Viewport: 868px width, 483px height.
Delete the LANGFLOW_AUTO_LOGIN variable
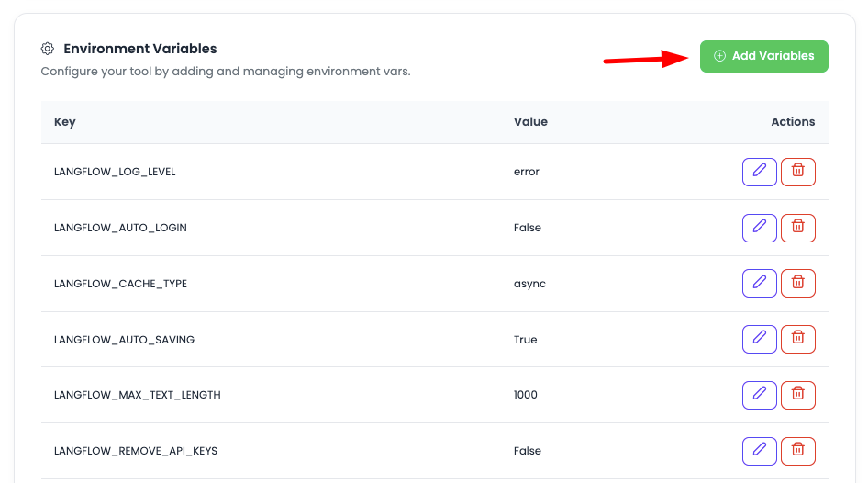pos(797,228)
